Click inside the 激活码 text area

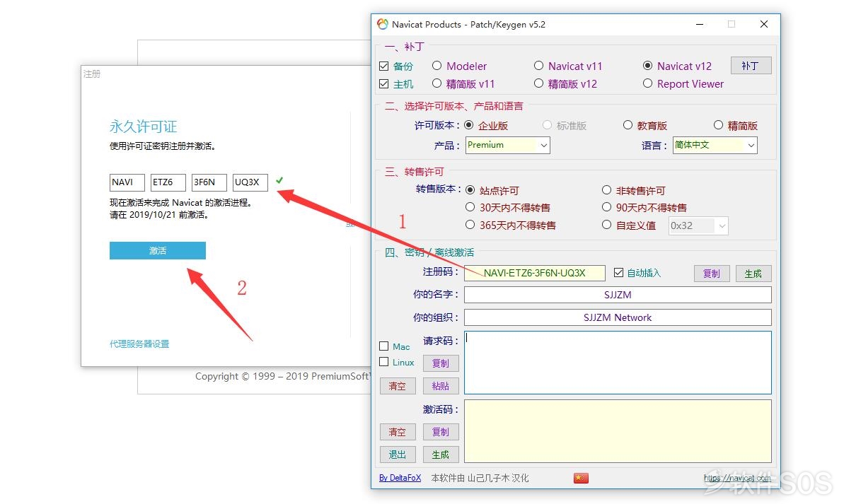[x=618, y=431]
